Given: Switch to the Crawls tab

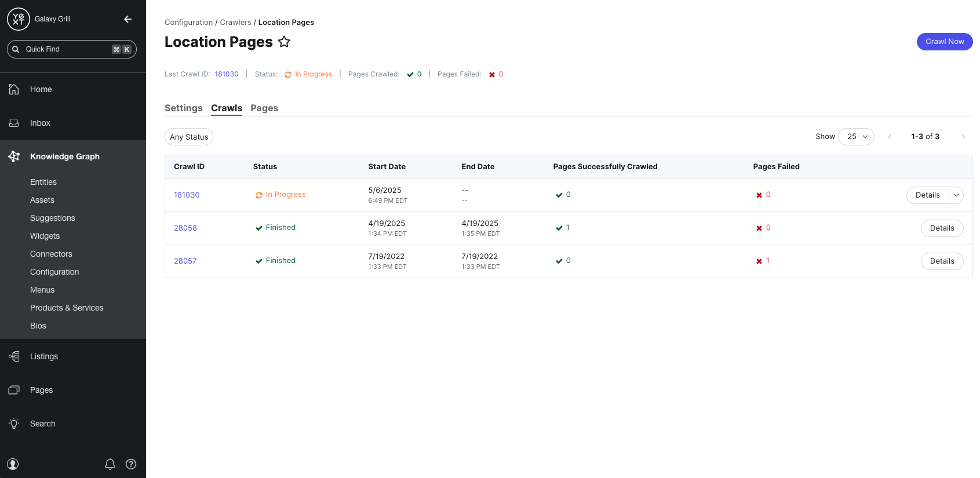Looking at the screenshot, I should (227, 108).
